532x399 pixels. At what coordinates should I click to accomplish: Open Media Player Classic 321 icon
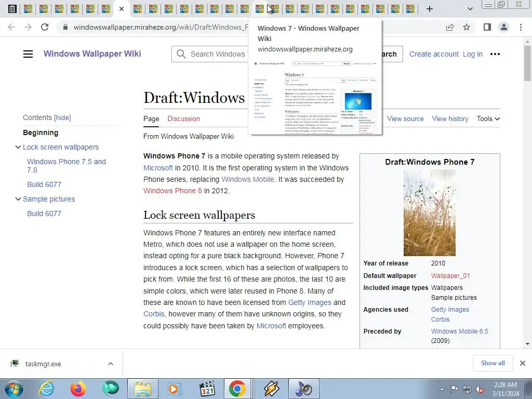[207, 389]
